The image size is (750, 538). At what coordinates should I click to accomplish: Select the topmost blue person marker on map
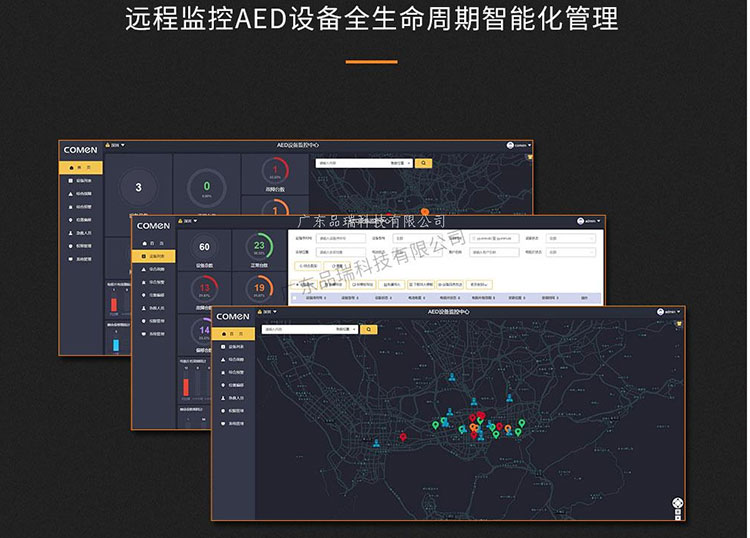click(x=451, y=378)
